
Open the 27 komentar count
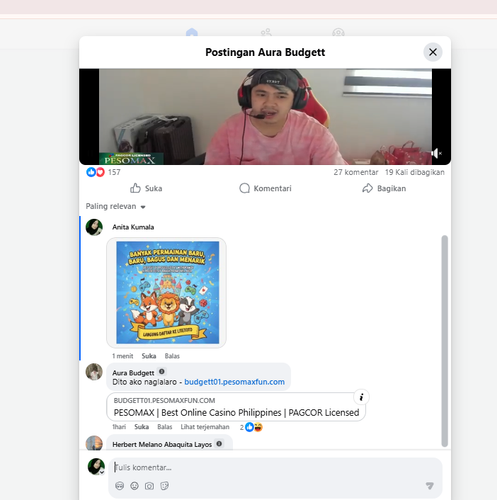356,172
